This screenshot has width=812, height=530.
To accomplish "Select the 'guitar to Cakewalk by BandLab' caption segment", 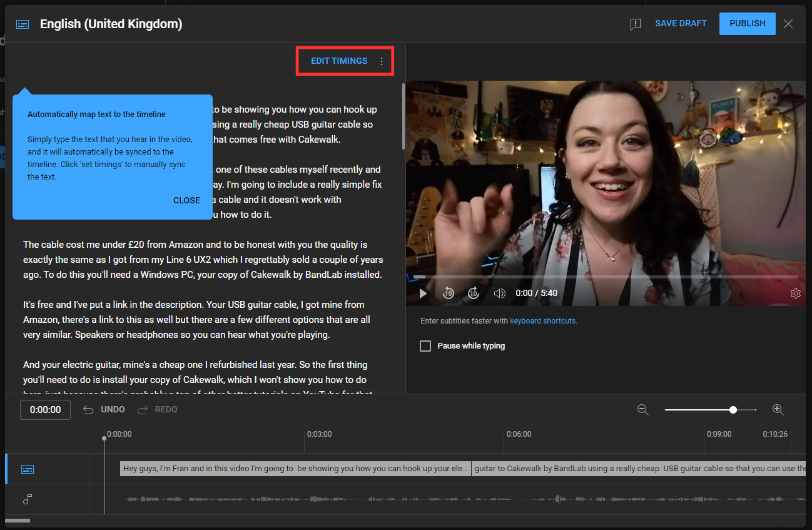I will tap(638, 469).
